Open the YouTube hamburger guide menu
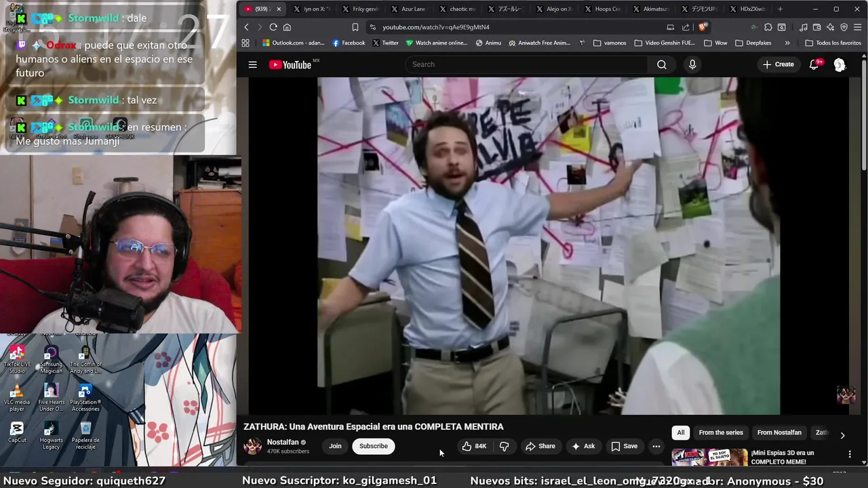The width and height of the screenshot is (868, 488). (x=252, y=64)
